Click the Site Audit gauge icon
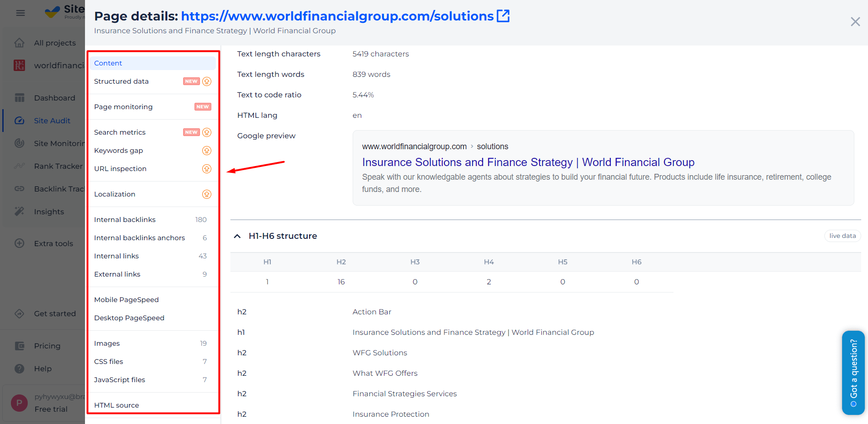Image resolution: width=868 pixels, height=424 pixels. (x=19, y=121)
